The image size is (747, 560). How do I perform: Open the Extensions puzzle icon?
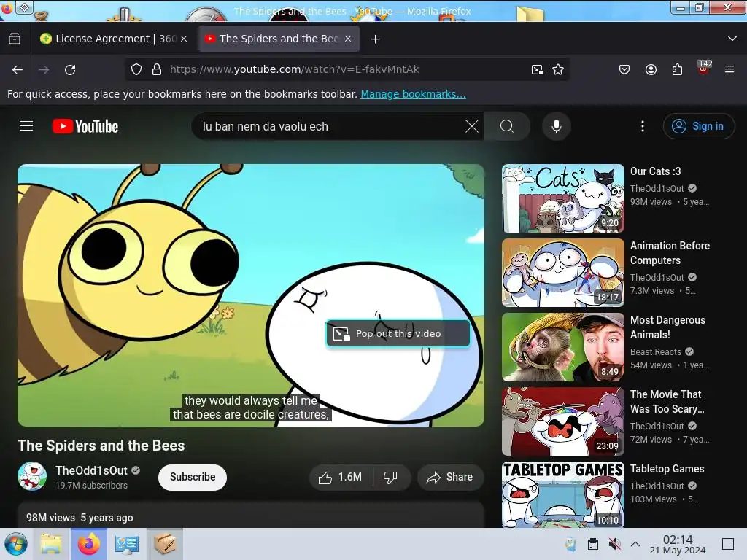pyautogui.click(x=677, y=69)
